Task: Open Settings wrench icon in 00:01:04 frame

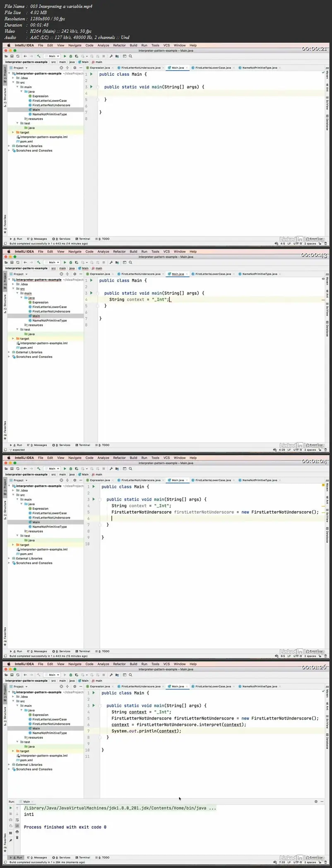Action: 111,468
